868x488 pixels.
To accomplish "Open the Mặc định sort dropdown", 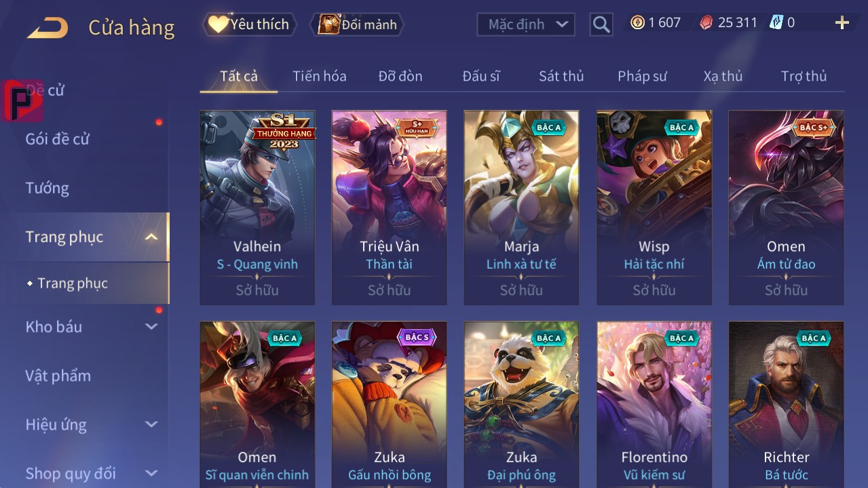I will [x=526, y=24].
